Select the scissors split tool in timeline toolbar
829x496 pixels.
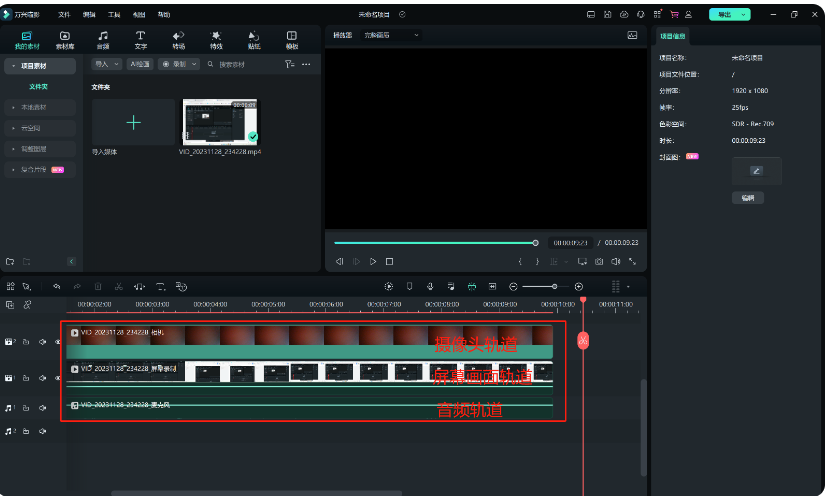click(118, 286)
